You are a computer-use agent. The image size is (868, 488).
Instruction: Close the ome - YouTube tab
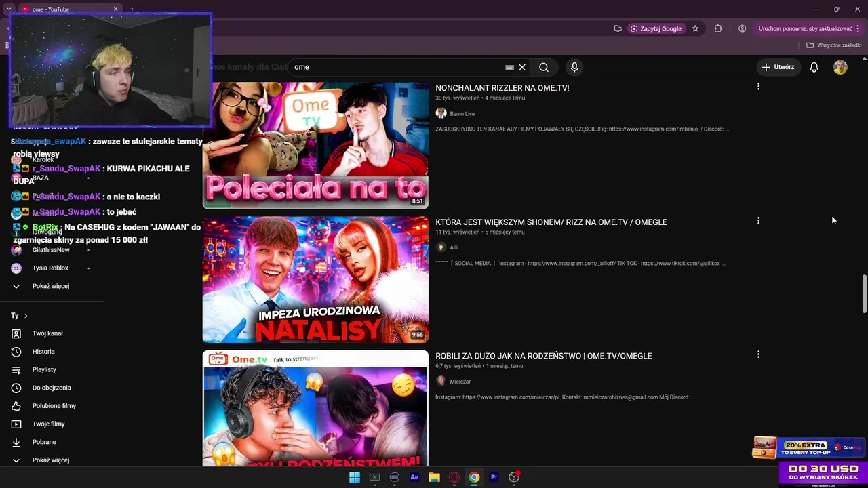[115, 9]
